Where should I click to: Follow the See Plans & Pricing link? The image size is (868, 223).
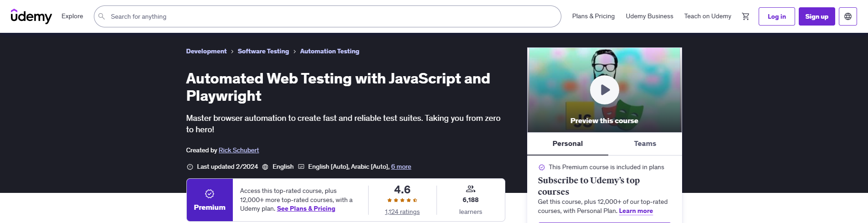point(306,208)
